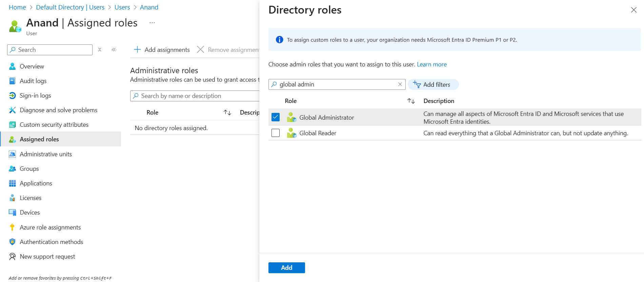Open Azure role assignments page
This screenshot has height=282, width=644.
coord(50,227)
